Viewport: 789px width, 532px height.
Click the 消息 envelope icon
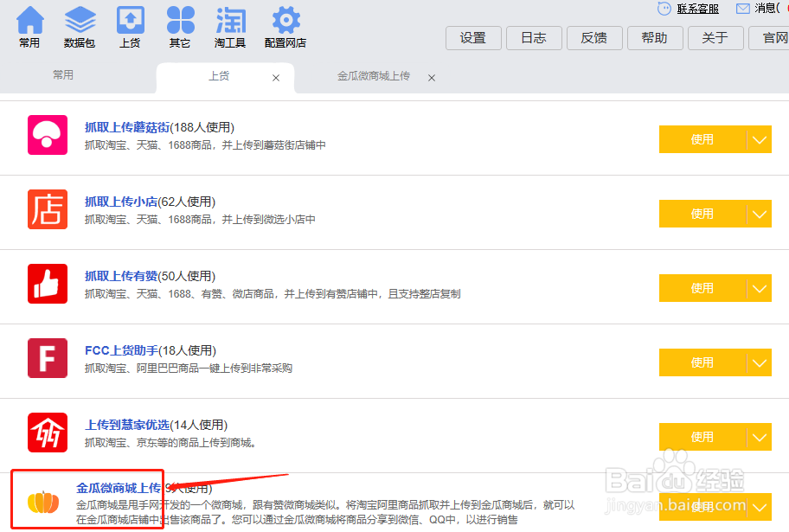[x=742, y=9]
